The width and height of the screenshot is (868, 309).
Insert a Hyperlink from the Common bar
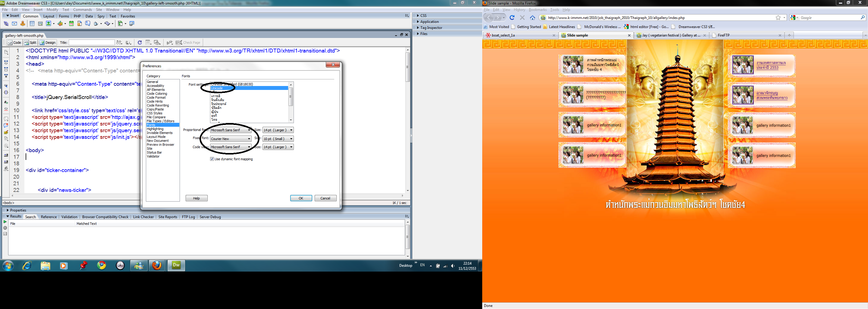[6, 24]
